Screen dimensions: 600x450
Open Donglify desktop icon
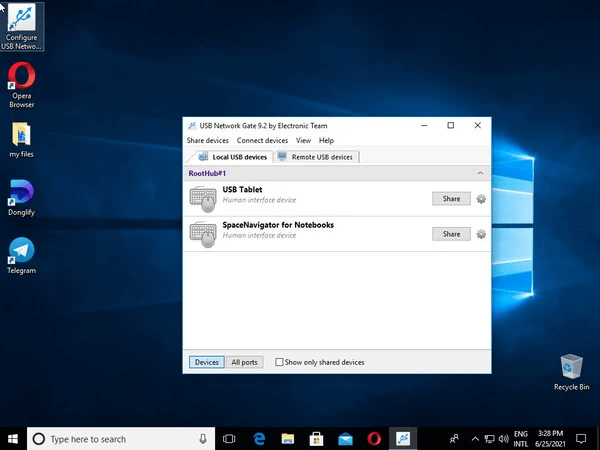point(22,192)
